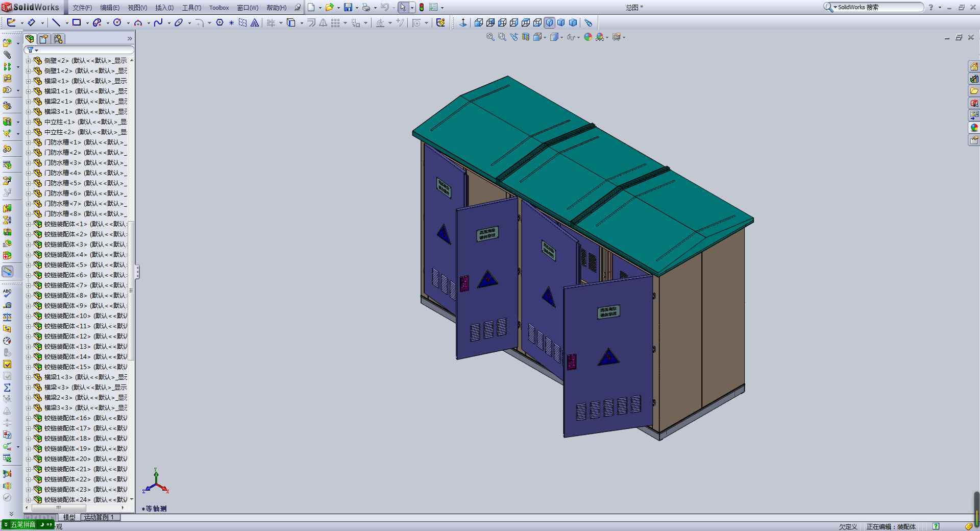Expand the 横梁<1> tree node

tap(29, 81)
